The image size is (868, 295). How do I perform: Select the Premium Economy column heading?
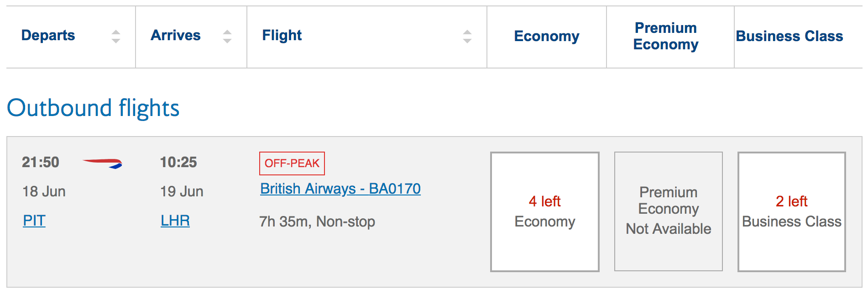pos(666,37)
